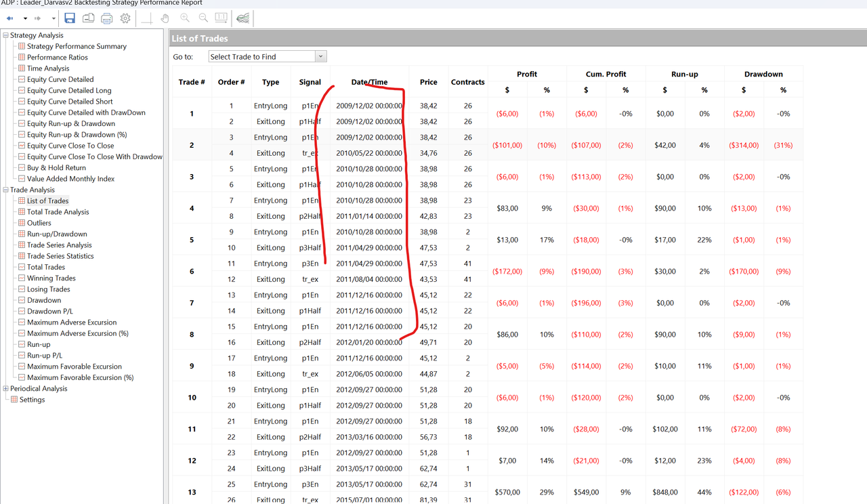Screen dimensions: 867x504
Task: Select Equity Curve Detailed Long
Action: (69, 90)
